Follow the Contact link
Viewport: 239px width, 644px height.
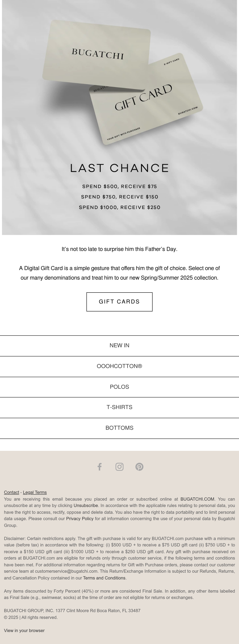(12, 492)
